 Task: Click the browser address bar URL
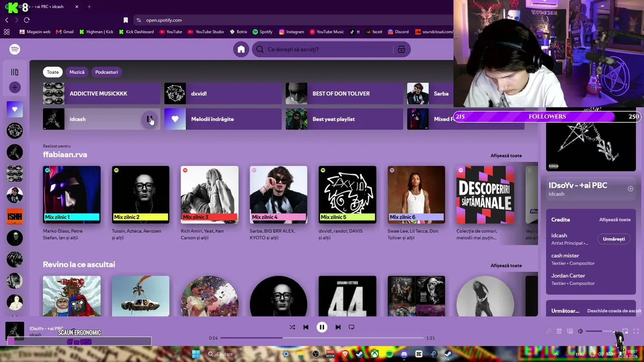(x=164, y=20)
